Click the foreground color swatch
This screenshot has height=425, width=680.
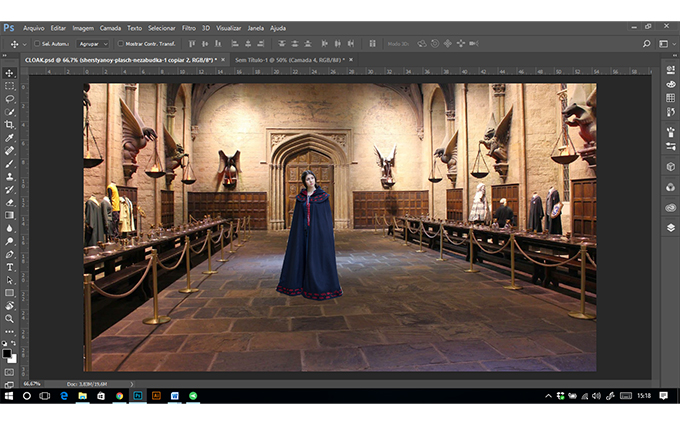tap(7, 353)
